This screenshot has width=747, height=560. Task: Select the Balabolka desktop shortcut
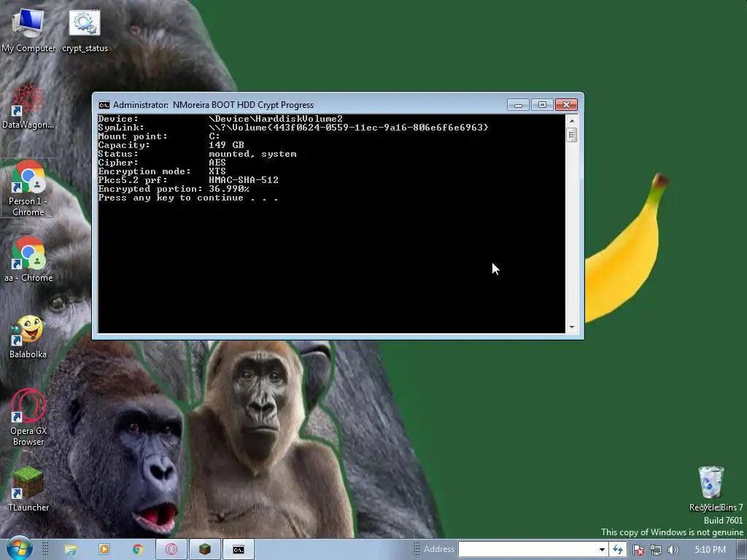(x=28, y=336)
